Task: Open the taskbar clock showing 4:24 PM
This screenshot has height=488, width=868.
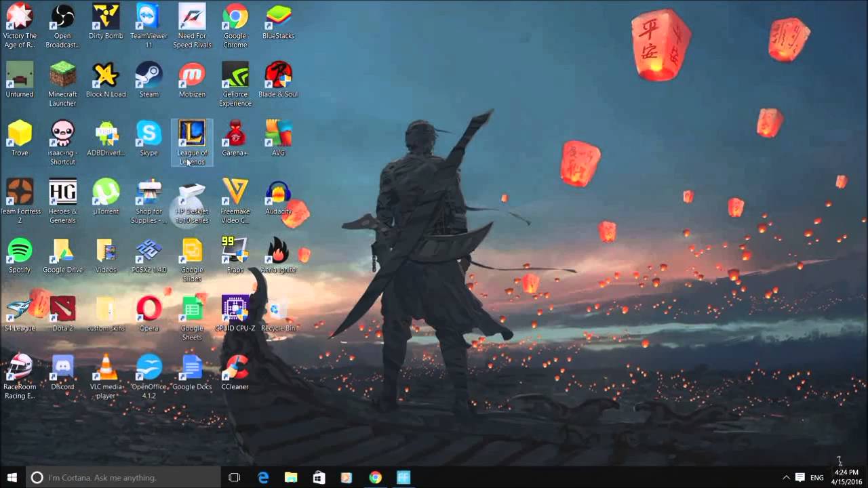Action: point(846,477)
